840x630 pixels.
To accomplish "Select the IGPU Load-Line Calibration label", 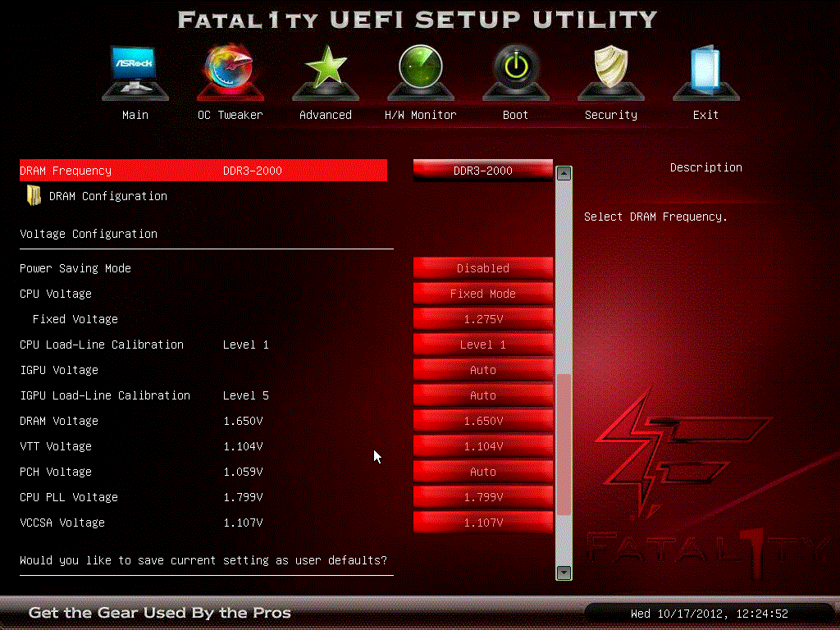I will click(x=105, y=395).
